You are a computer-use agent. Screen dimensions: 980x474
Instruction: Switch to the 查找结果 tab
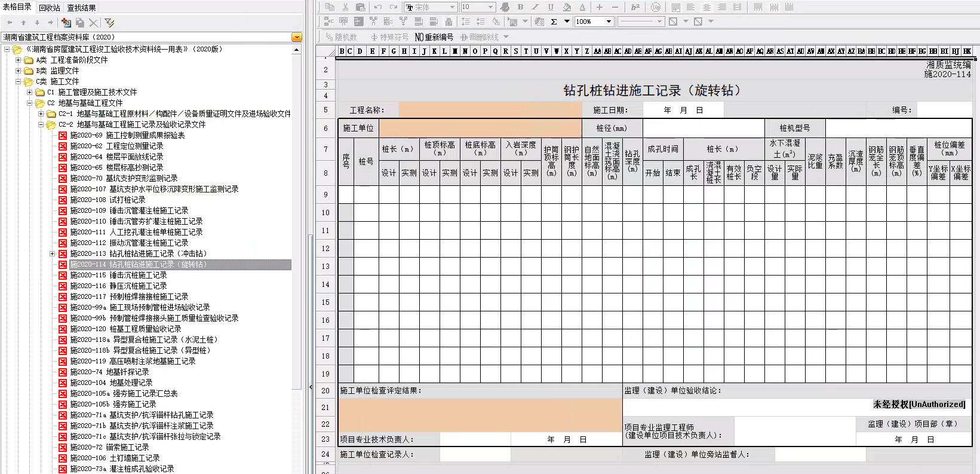coord(81,8)
